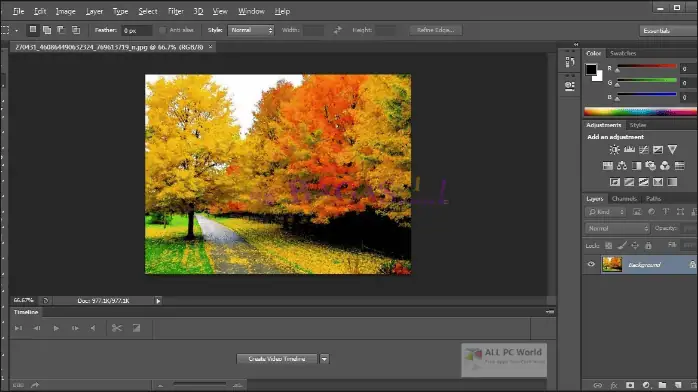Add a Selective Color adjustment
The width and height of the screenshot is (698, 392).
tap(658, 182)
